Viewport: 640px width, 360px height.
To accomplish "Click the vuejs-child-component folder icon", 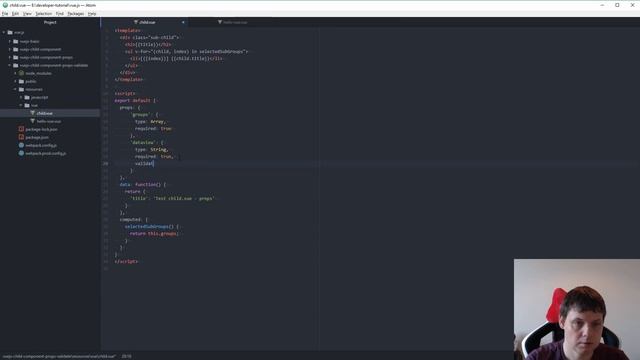I will [16, 49].
